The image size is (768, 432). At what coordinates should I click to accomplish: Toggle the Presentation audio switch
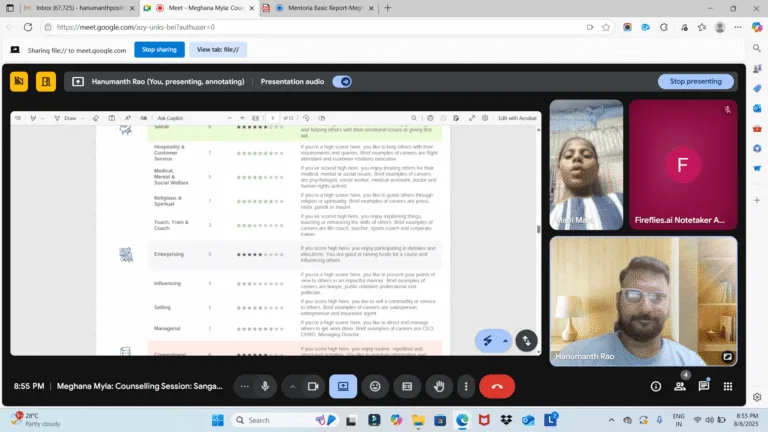[342, 81]
